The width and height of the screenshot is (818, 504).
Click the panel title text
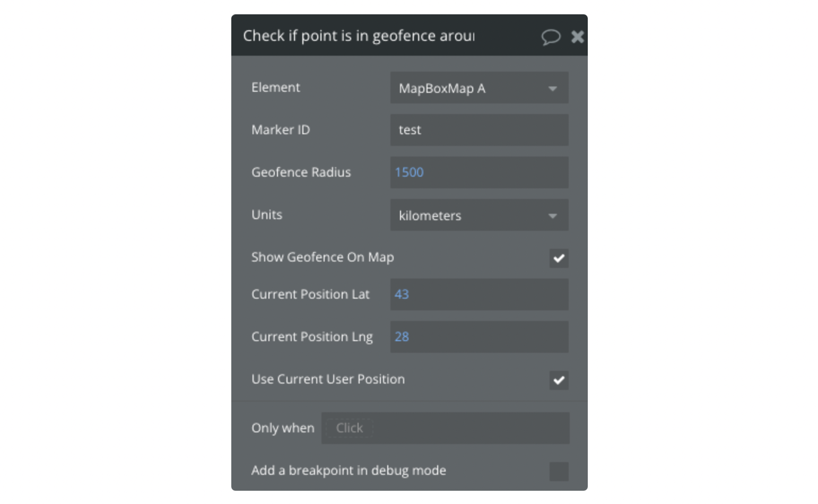[359, 36]
